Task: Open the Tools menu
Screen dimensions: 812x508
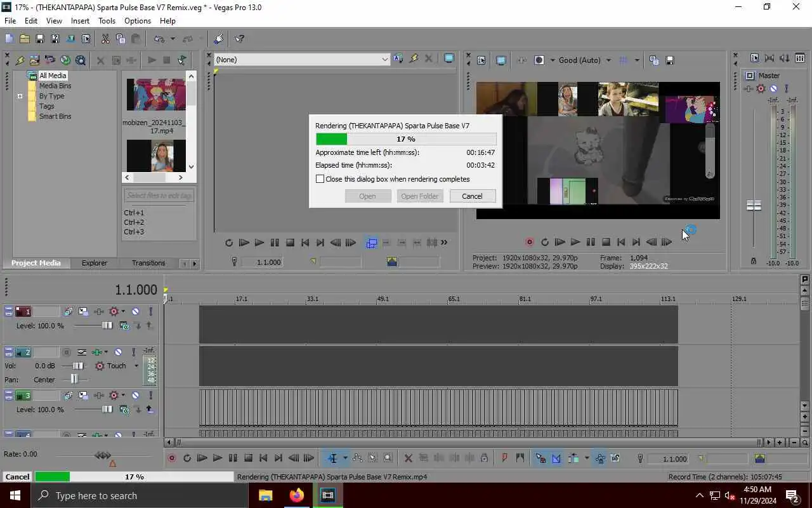Action: (x=107, y=21)
